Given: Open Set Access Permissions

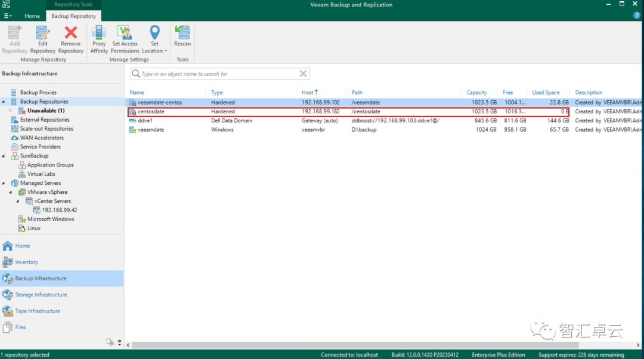Looking at the screenshot, I should [125, 39].
